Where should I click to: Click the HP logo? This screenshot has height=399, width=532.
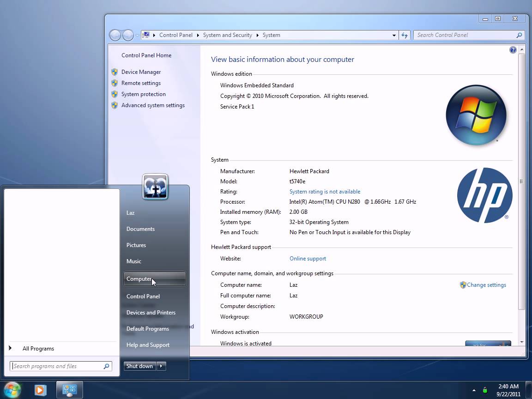pos(484,195)
